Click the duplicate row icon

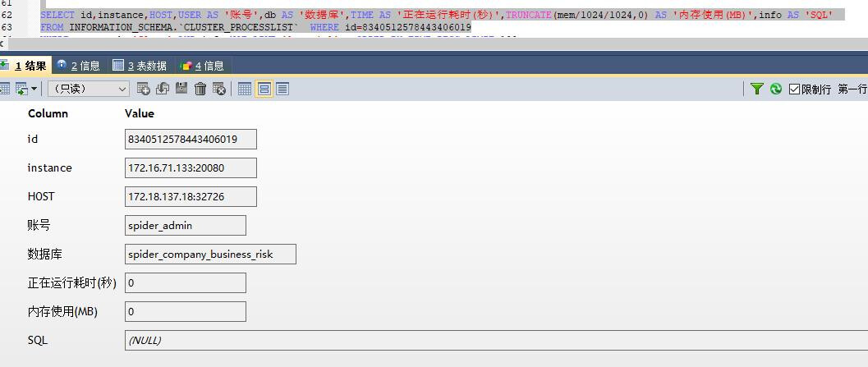[x=162, y=89]
